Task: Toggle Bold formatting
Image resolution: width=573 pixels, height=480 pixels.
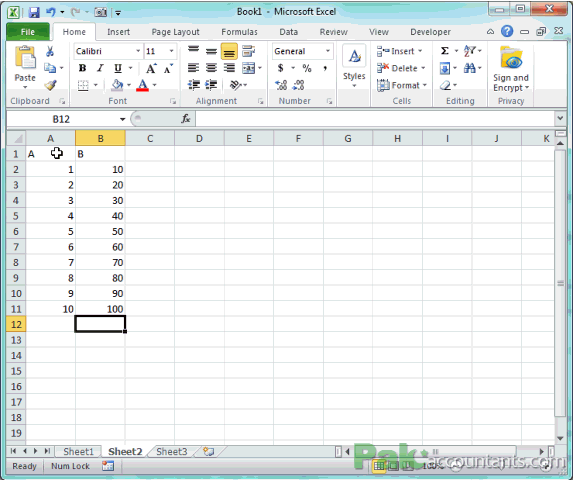Action: (83, 68)
